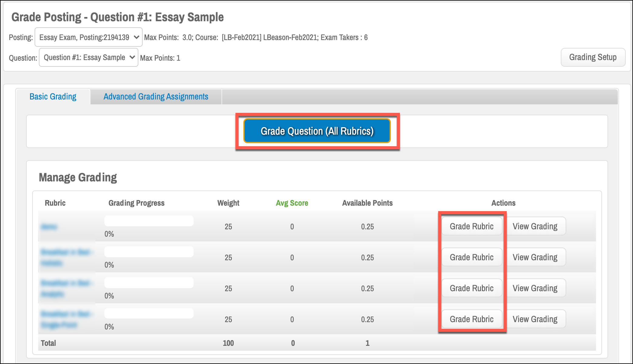
Task: Click the Exam Takers : 6 text
Action: (x=344, y=37)
